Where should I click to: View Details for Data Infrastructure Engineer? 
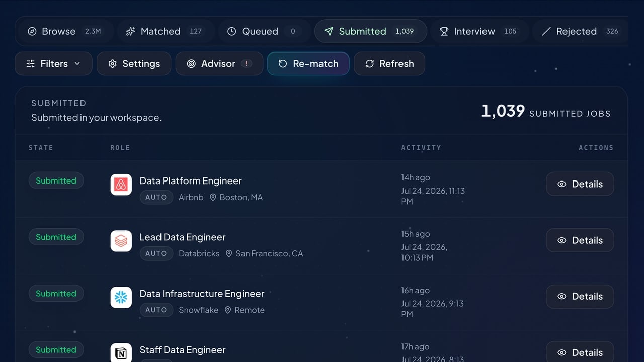[x=580, y=297]
